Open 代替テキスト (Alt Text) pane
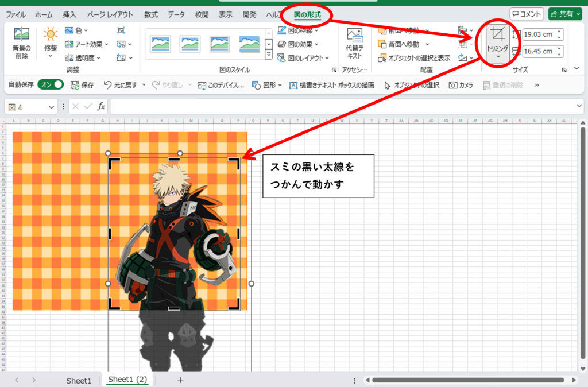This screenshot has width=588, height=387. point(354,44)
